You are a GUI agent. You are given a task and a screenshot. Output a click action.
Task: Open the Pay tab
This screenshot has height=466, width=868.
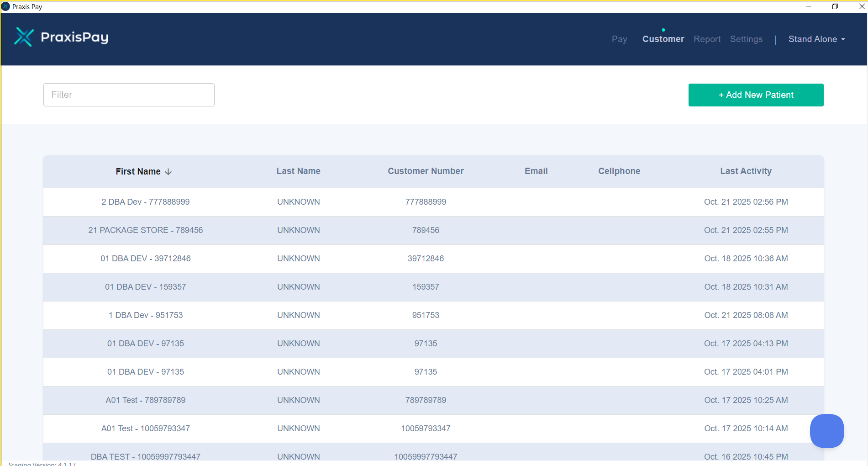pos(619,39)
